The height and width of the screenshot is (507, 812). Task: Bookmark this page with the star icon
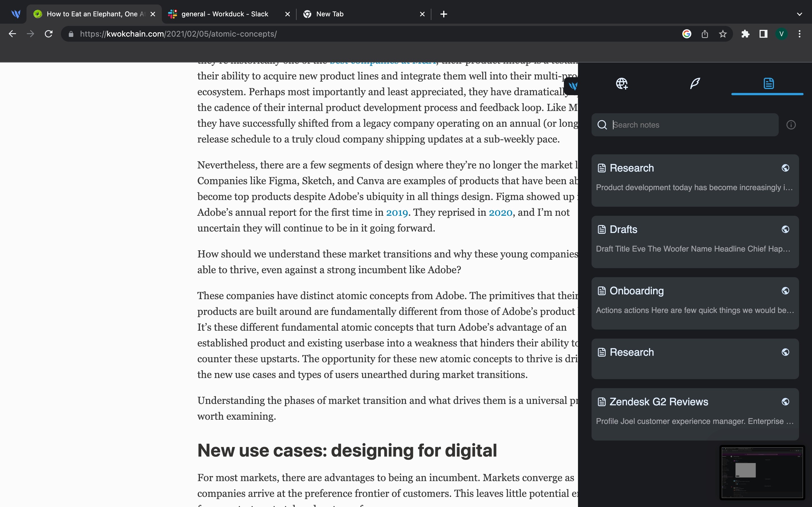click(723, 34)
